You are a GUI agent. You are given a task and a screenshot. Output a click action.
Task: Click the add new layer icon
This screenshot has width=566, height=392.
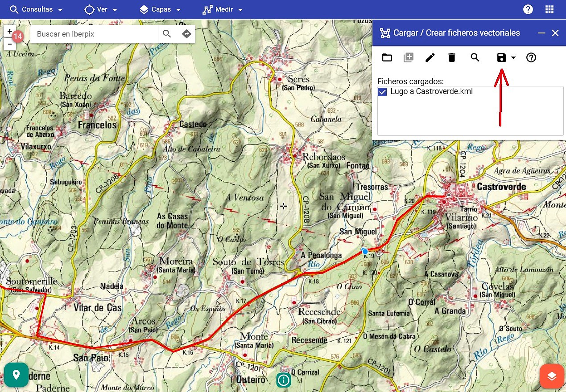tap(409, 57)
